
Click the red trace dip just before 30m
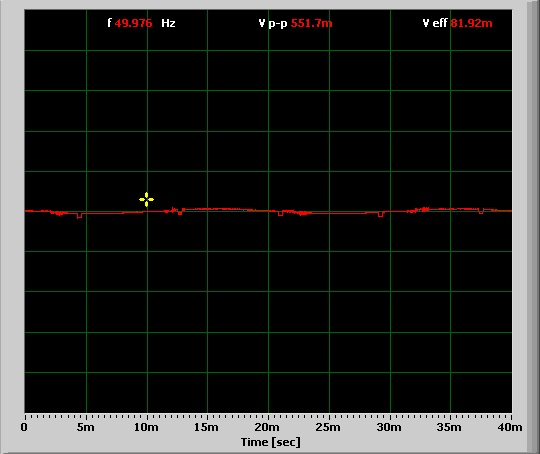tap(380, 215)
